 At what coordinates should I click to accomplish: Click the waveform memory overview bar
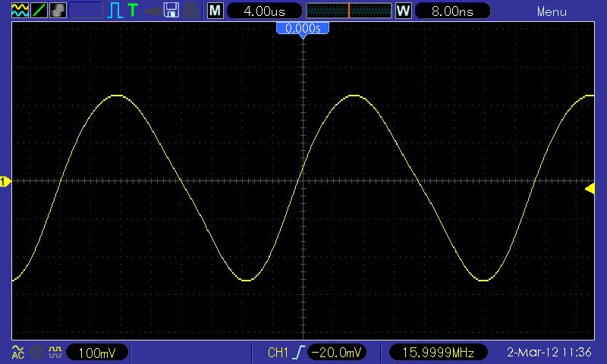pyautogui.click(x=349, y=11)
